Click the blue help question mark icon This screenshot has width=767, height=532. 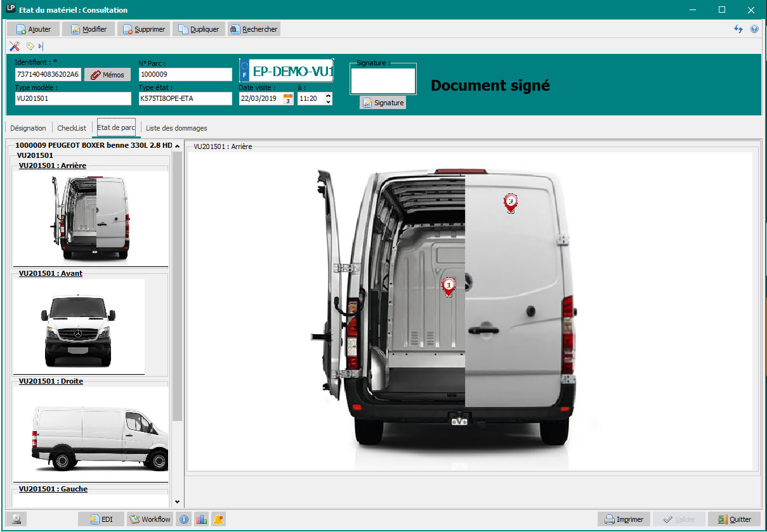pos(754,29)
